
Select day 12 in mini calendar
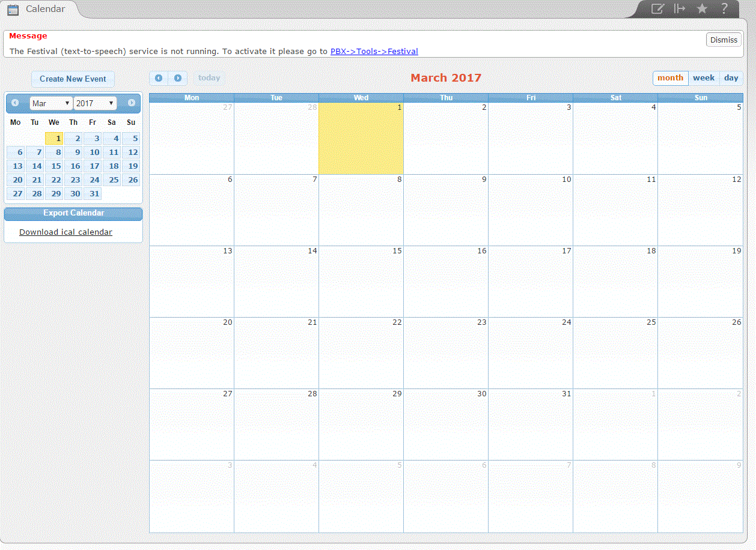pos(131,152)
